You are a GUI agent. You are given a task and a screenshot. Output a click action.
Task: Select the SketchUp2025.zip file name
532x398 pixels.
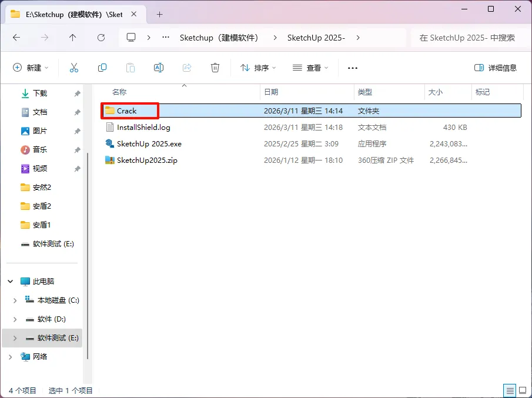tap(147, 160)
